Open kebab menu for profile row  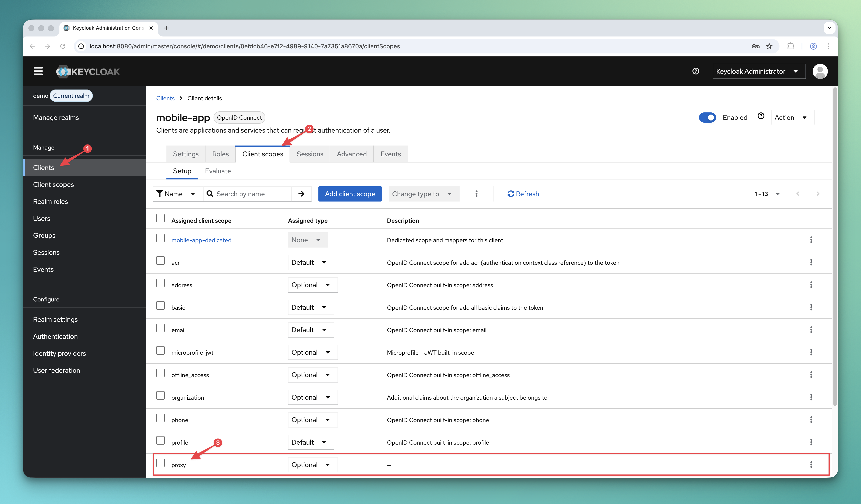(x=811, y=442)
